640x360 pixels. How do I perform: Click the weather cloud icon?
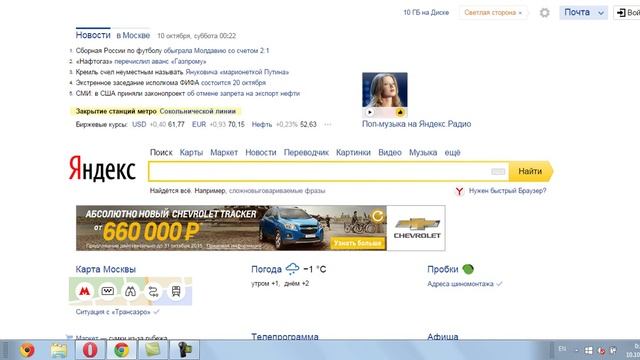click(292, 269)
